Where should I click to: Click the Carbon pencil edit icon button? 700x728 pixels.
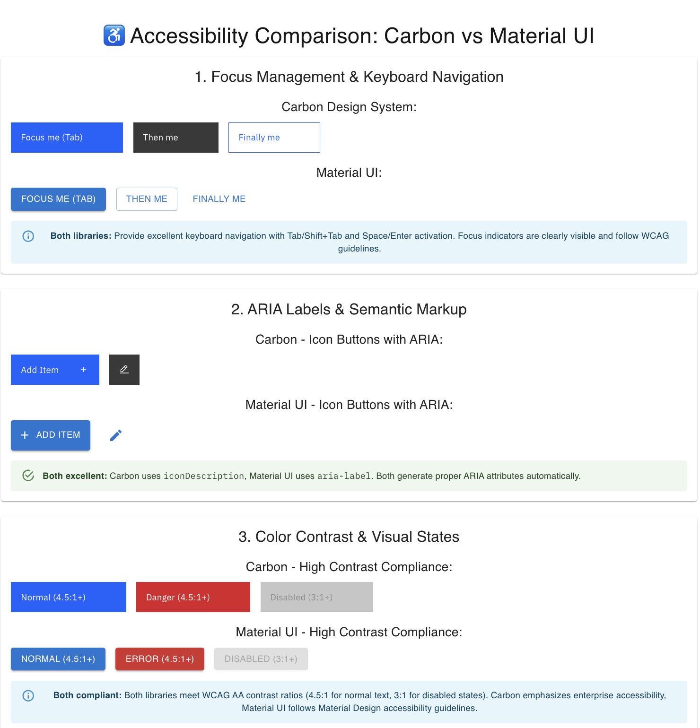pos(124,369)
